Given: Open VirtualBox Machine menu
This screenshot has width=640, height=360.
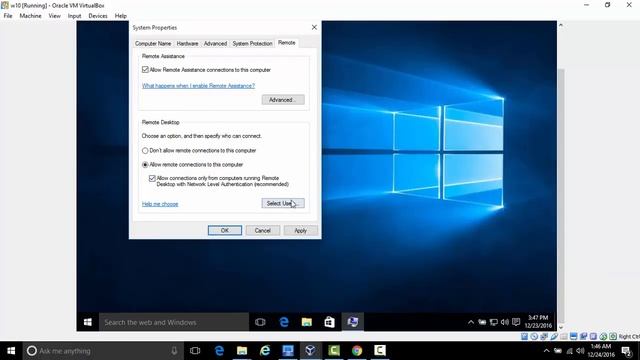Looking at the screenshot, I should pyautogui.click(x=31, y=16).
